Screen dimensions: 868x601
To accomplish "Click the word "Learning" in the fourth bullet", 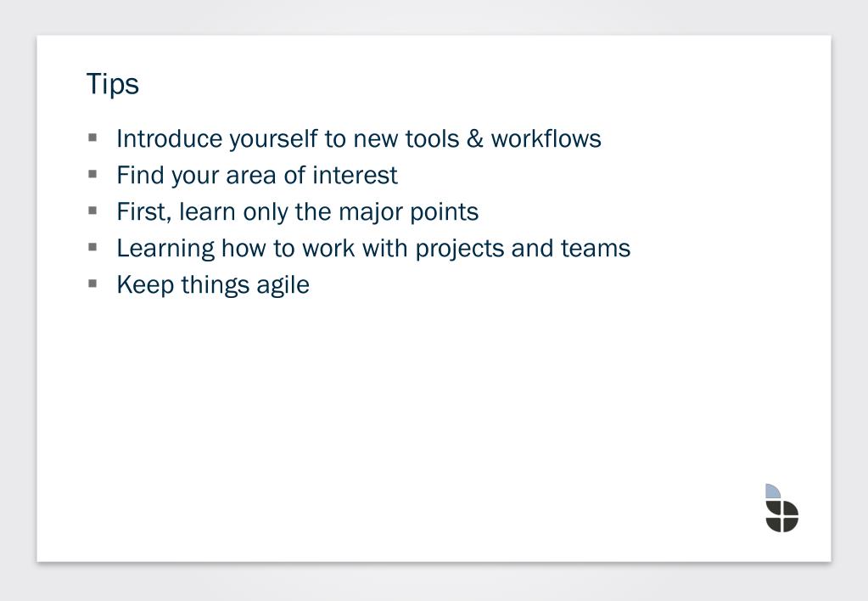I will pyautogui.click(x=165, y=249).
